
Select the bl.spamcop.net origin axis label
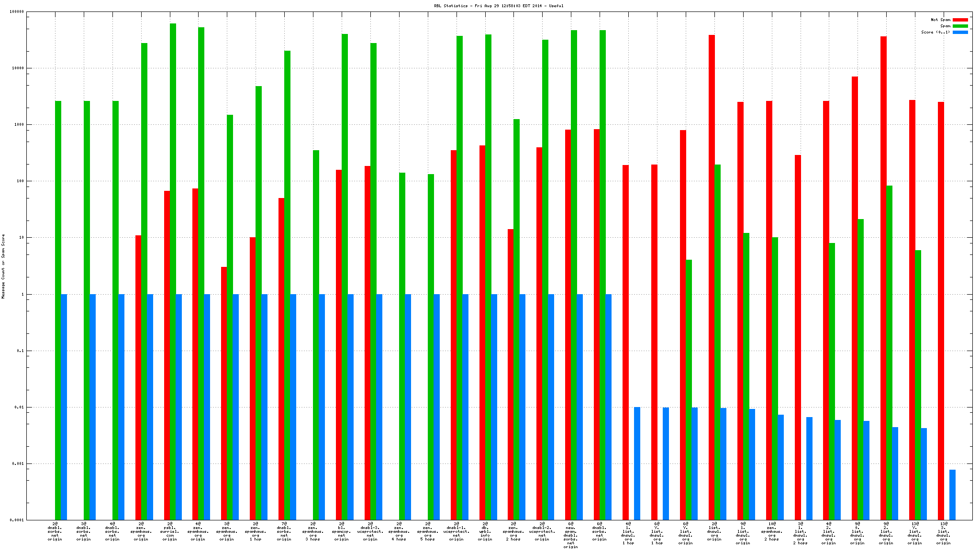pos(342,531)
